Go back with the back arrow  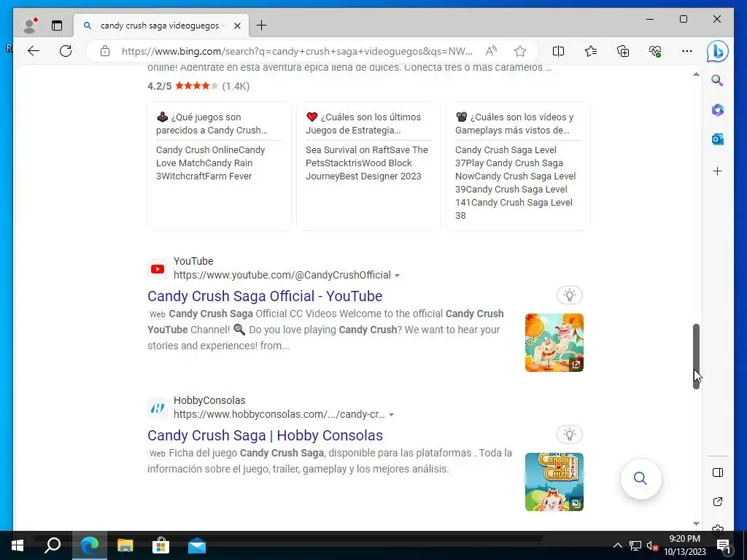(x=34, y=51)
